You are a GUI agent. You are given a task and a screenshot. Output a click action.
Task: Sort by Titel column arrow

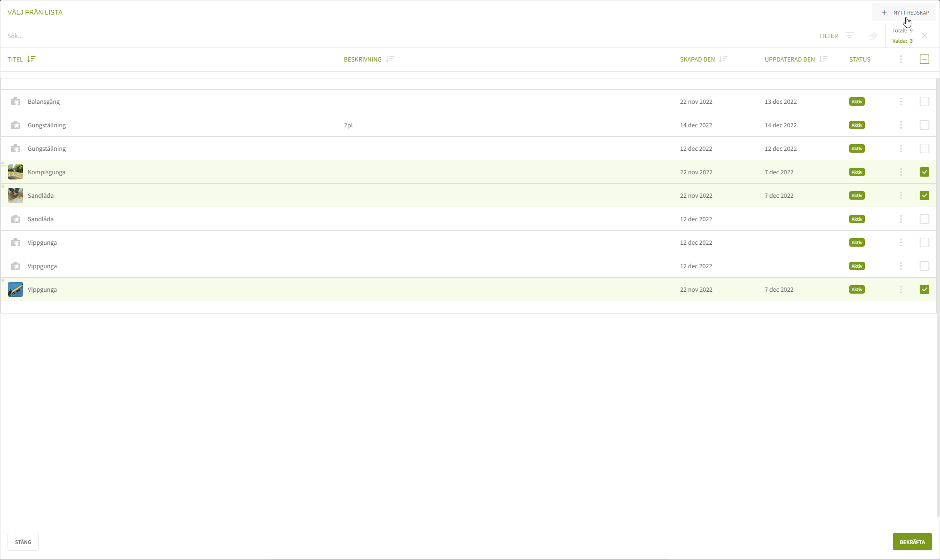(x=31, y=59)
